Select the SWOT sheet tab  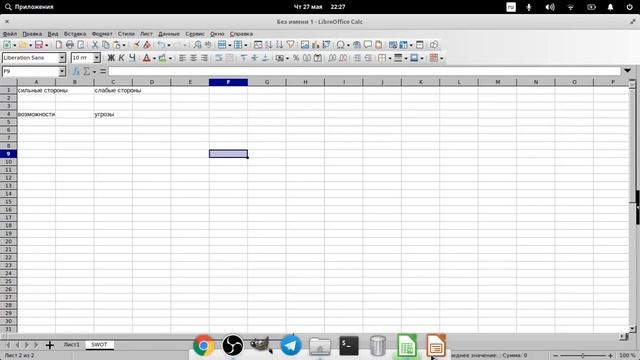99,344
